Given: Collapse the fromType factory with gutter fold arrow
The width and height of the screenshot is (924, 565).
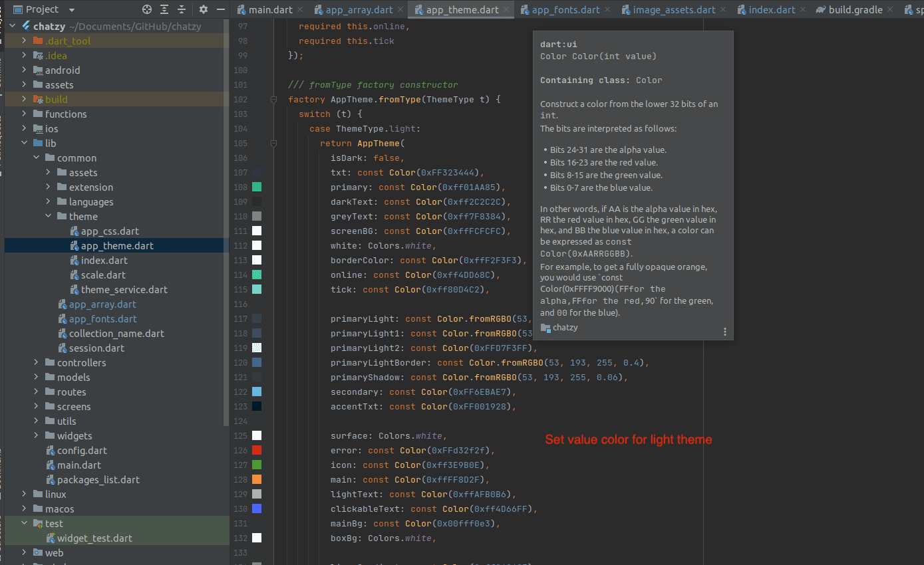Looking at the screenshot, I should (x=273, y=98).
